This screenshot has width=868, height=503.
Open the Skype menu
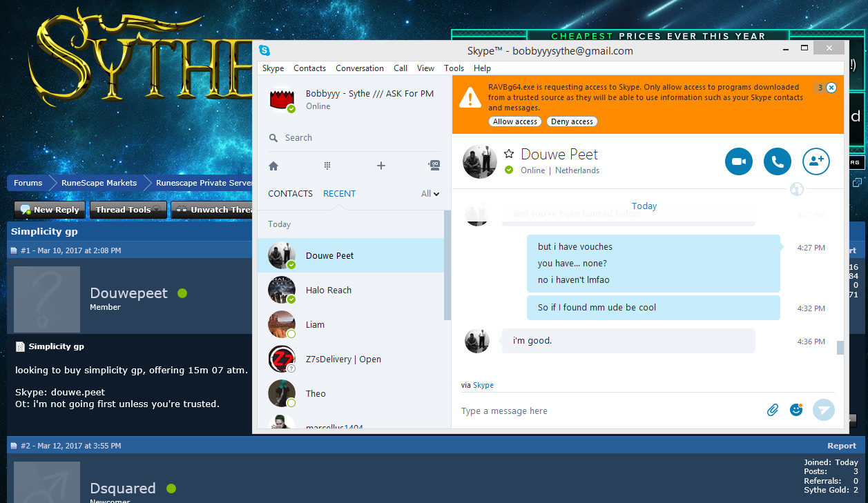pyautogui.click(x=273, y=68)
